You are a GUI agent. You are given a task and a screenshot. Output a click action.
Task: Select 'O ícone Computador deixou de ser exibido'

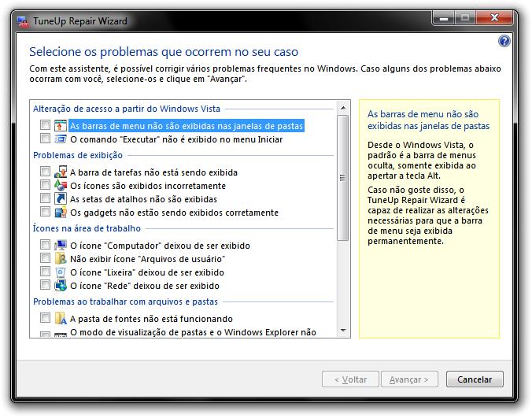pyautogui.click(x=160, y=246)
